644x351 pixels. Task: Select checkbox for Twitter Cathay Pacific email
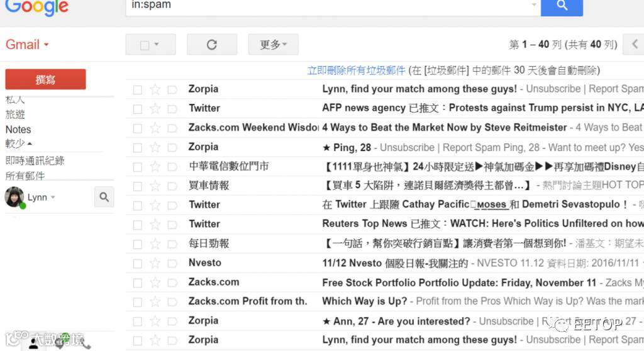pyautogui.click(x=137, y=206)
